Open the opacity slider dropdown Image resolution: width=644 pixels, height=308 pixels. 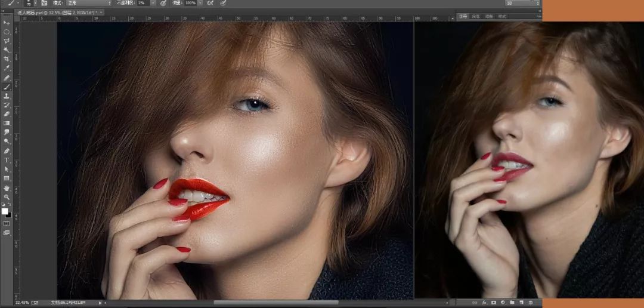pos(153,2)
